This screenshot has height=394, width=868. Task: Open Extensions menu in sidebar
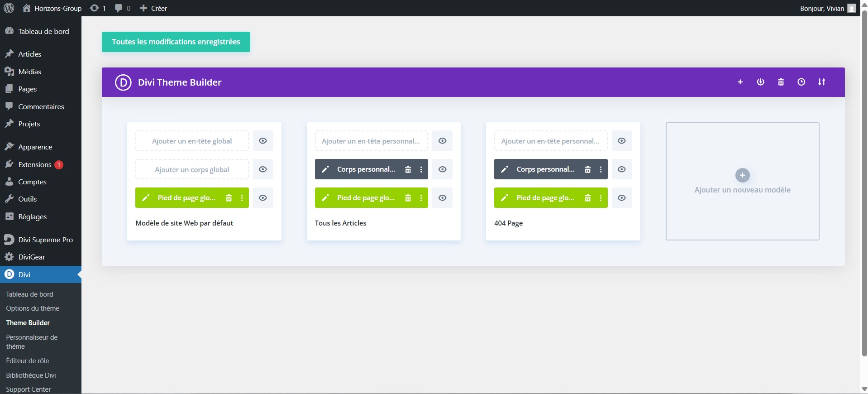coord(35,164)
